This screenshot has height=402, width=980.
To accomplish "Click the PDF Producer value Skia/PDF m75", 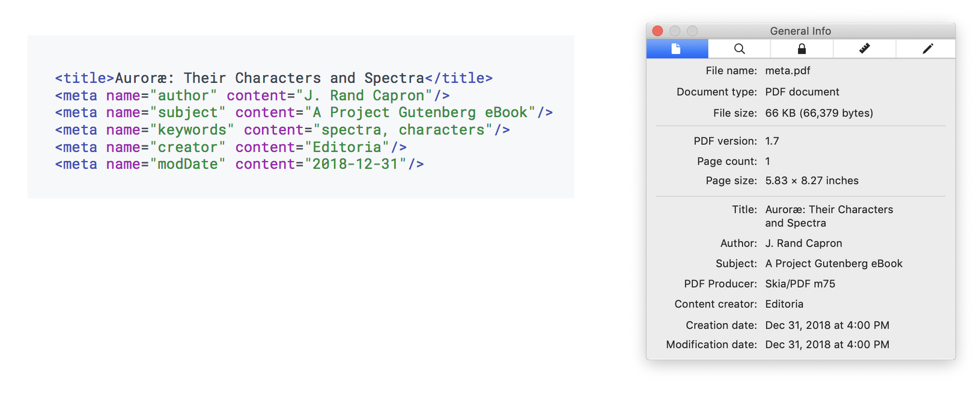I will click(800, 284).
